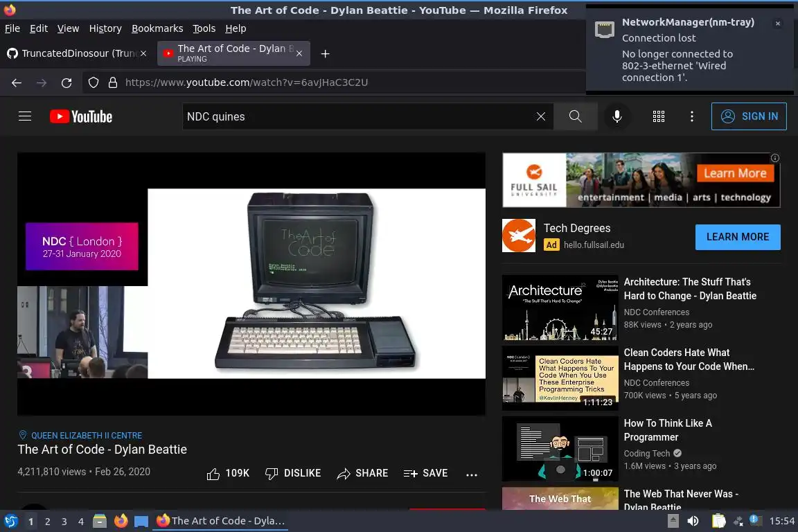Reload the current page
798x532 pixels.
[x=66, y=82]
